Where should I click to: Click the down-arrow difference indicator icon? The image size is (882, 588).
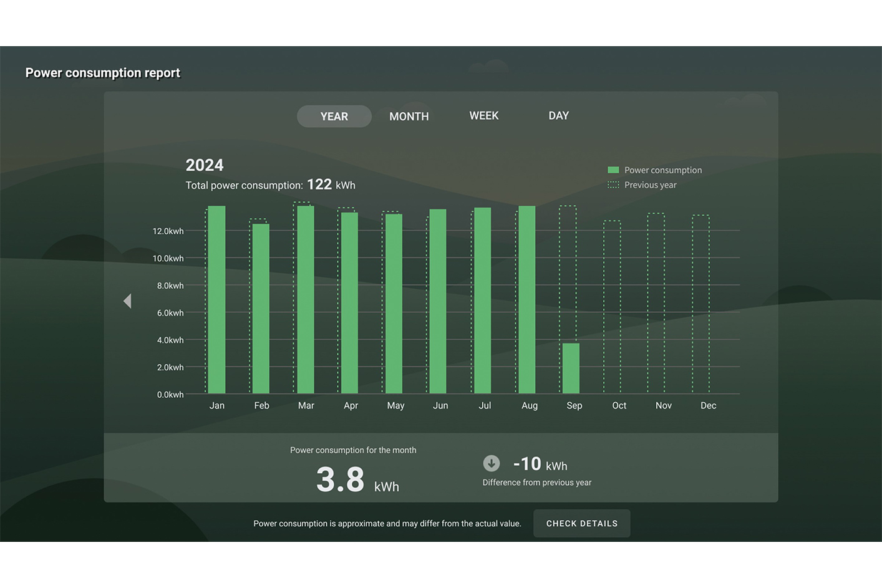(x=492, y=463)
